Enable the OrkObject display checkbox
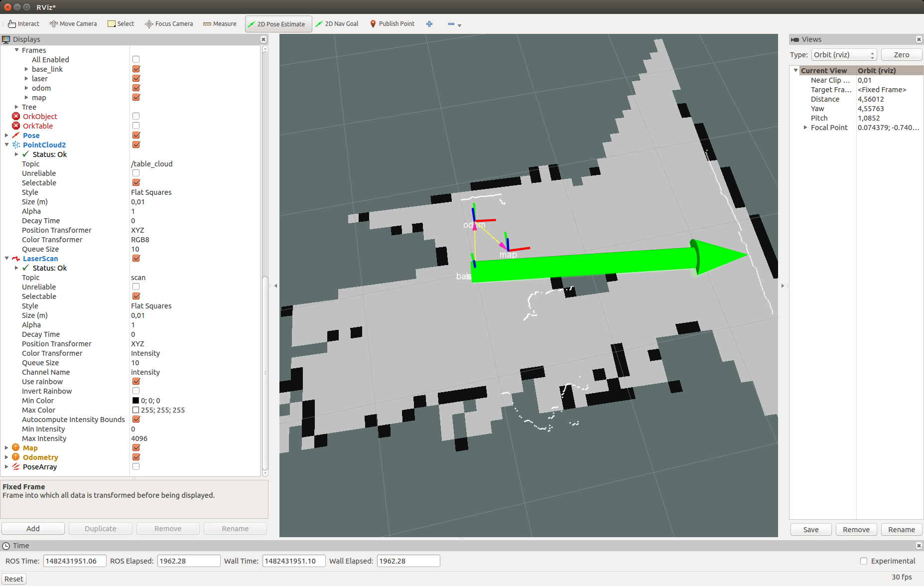This screenshot has width=924, height=586. [x=136, y=116]
